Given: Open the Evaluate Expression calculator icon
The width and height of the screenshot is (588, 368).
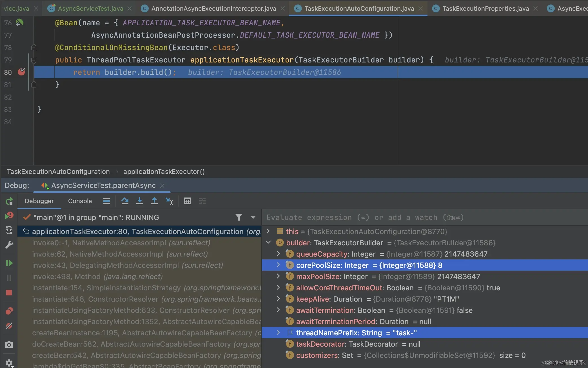Looking at the screenshot, I should click(188, 201).
